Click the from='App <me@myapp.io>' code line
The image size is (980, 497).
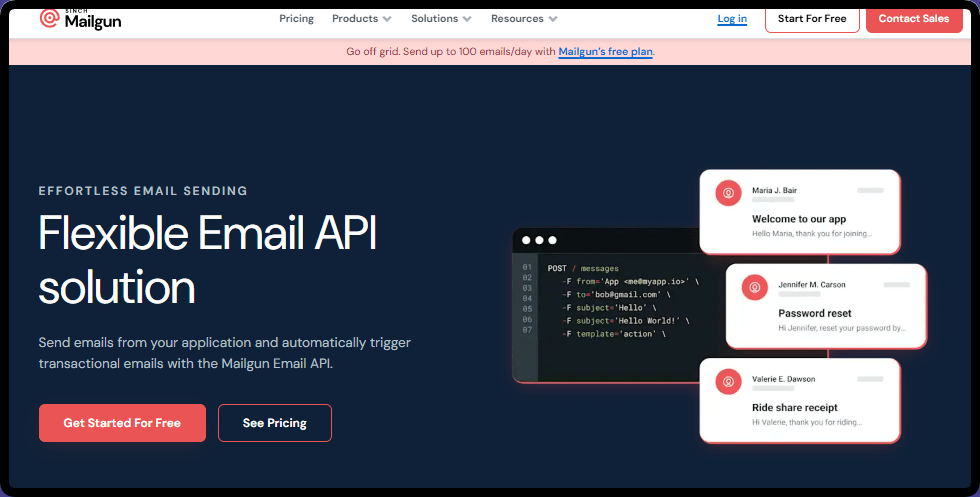pos(631,281)
